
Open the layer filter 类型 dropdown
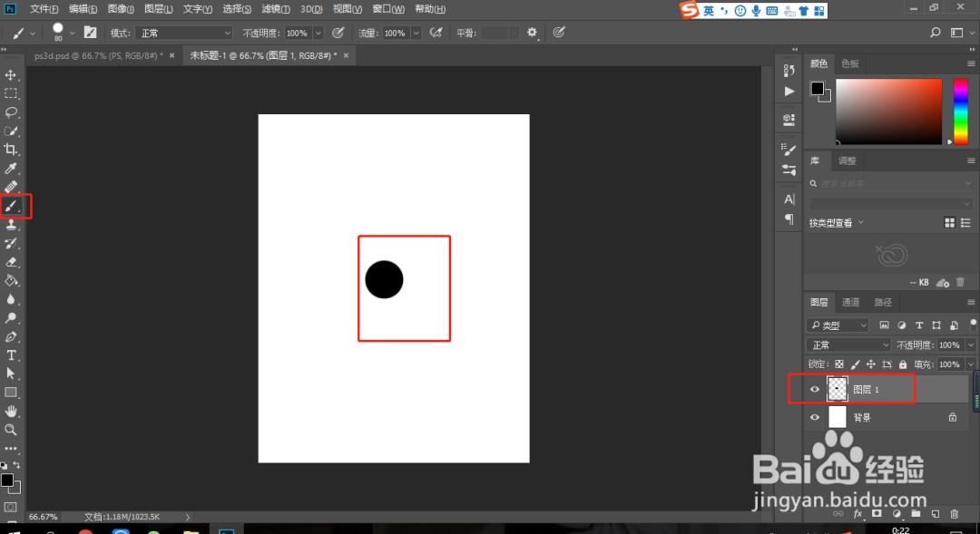click(838, 325)
